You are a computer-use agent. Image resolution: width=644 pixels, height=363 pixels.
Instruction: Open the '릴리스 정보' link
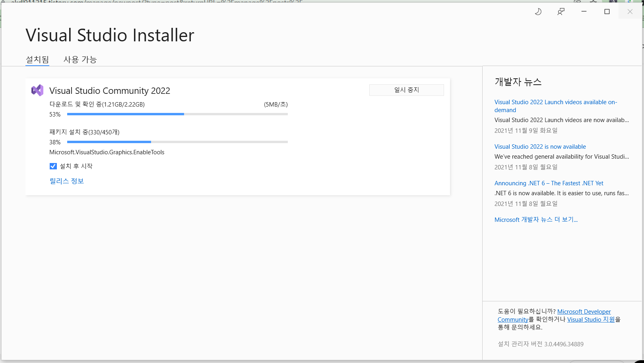67,181
